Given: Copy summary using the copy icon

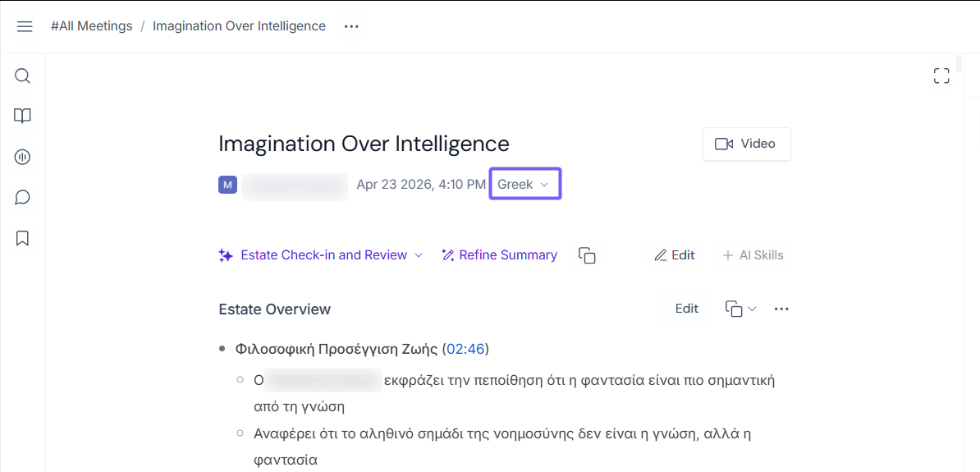Looking at the screenshot, I should tap(587, 255).
